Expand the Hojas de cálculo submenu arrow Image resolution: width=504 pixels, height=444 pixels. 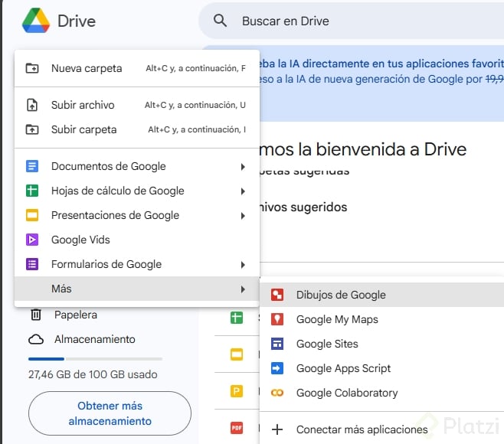coord(243,191)
